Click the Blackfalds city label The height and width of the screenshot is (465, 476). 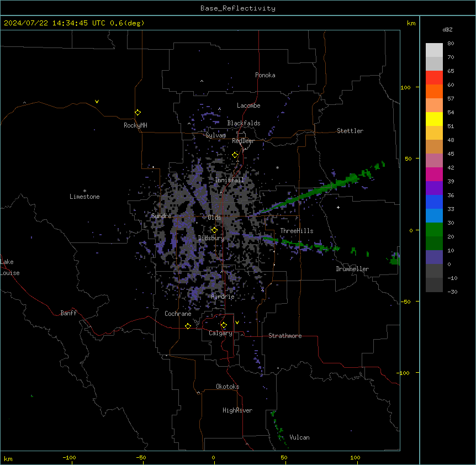244,123
